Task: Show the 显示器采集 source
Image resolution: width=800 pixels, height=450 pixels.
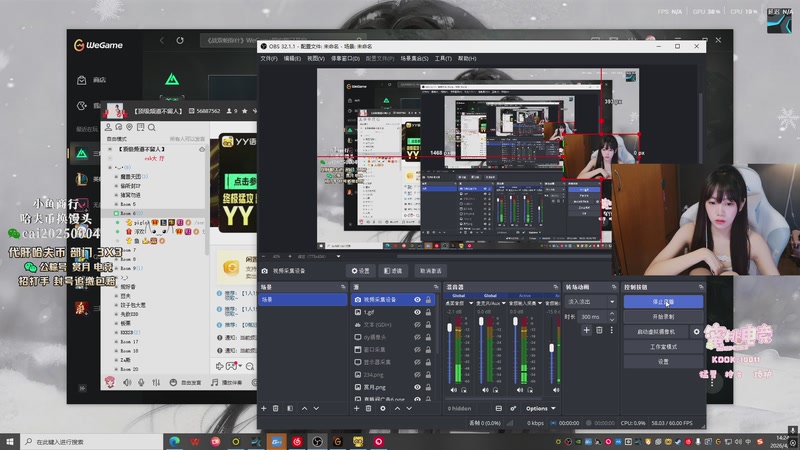Action: [x=417, y=362]
